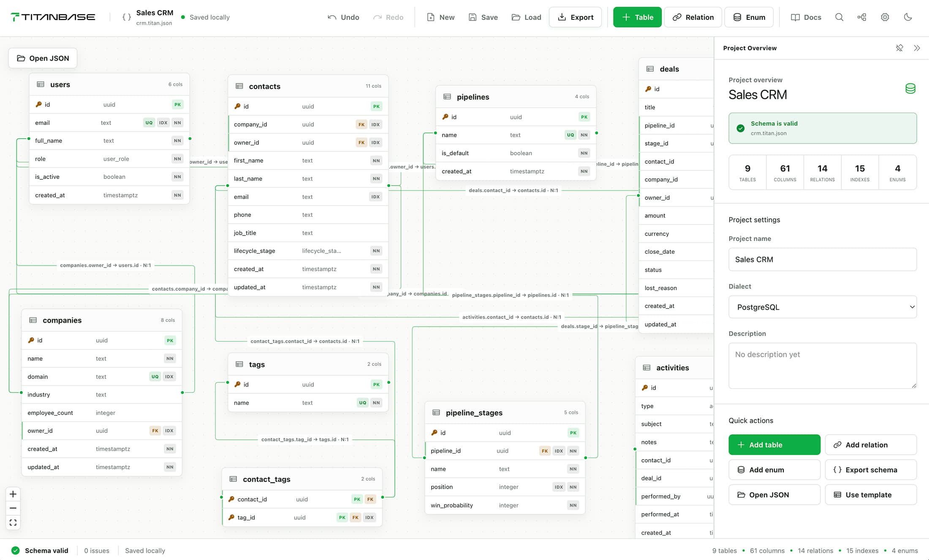Click the key icon of users id
The image size is (929, 560).
pyautogui.click(x=39, y=104)
